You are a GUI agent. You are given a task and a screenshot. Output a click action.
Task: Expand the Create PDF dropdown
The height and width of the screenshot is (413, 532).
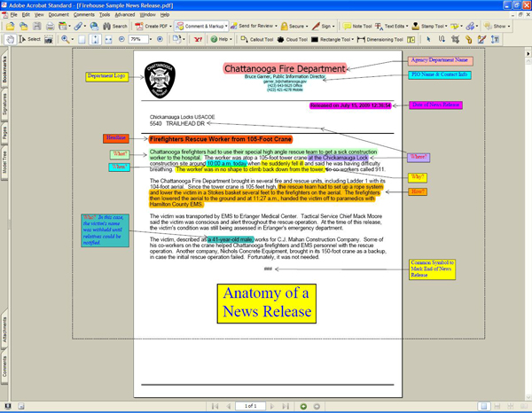[x=170, y=26]
